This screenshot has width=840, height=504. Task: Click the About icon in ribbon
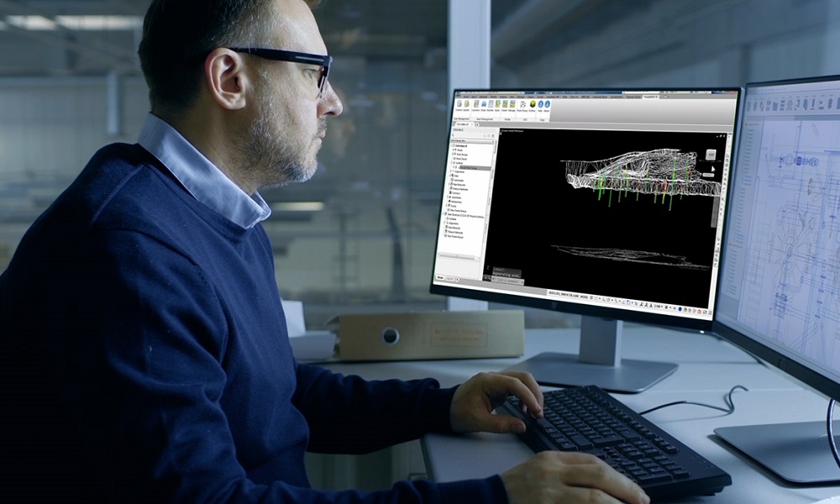point(547,105)
